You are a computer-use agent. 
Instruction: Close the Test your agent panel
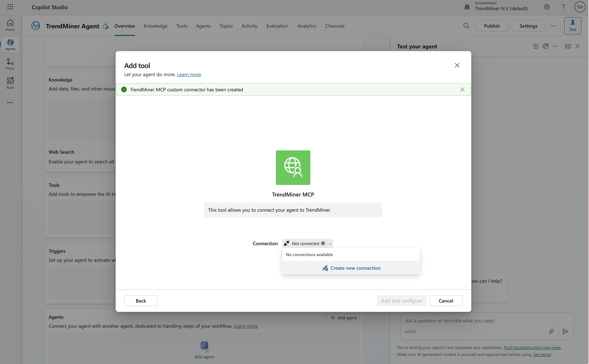(577, 46)
